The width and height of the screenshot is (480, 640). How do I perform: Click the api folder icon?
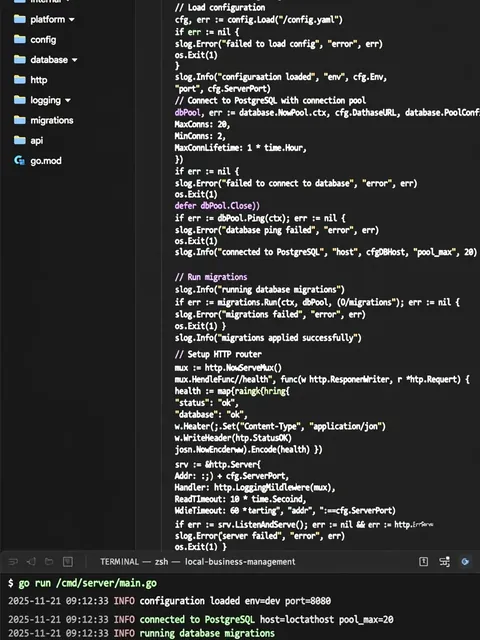click(x=20, y=140)
